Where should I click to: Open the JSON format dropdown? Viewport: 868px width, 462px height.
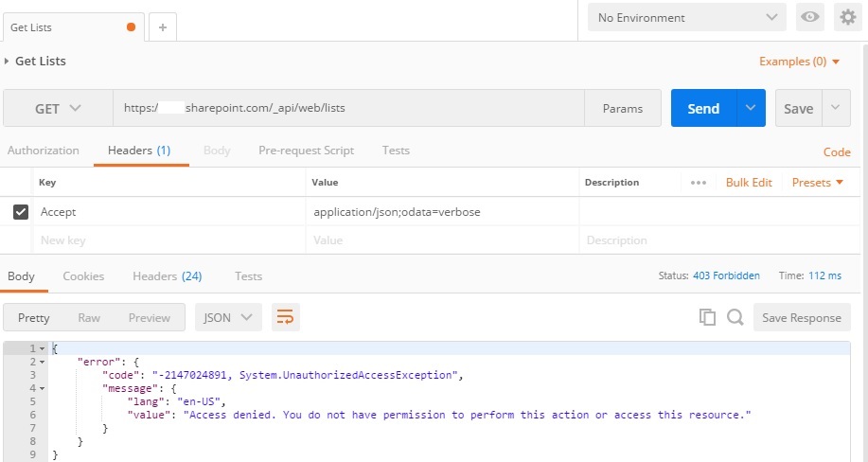[228, 317]
